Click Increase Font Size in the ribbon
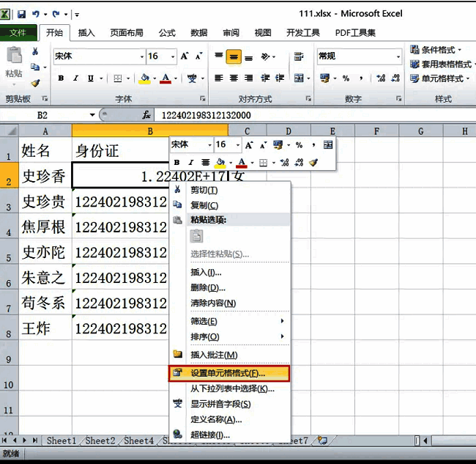Viewport: 476px width, 464px height. point(185,56)
